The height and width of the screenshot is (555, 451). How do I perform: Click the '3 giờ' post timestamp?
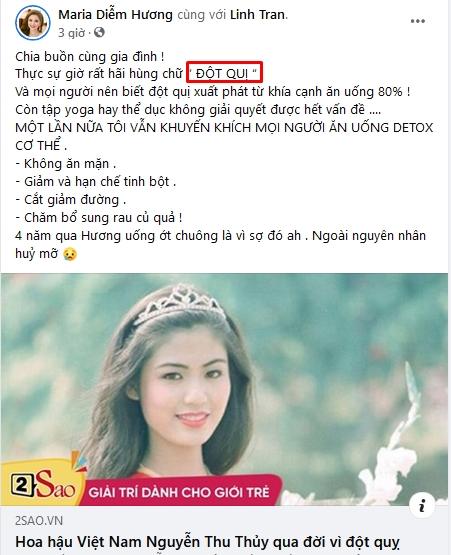click(72, 33)
